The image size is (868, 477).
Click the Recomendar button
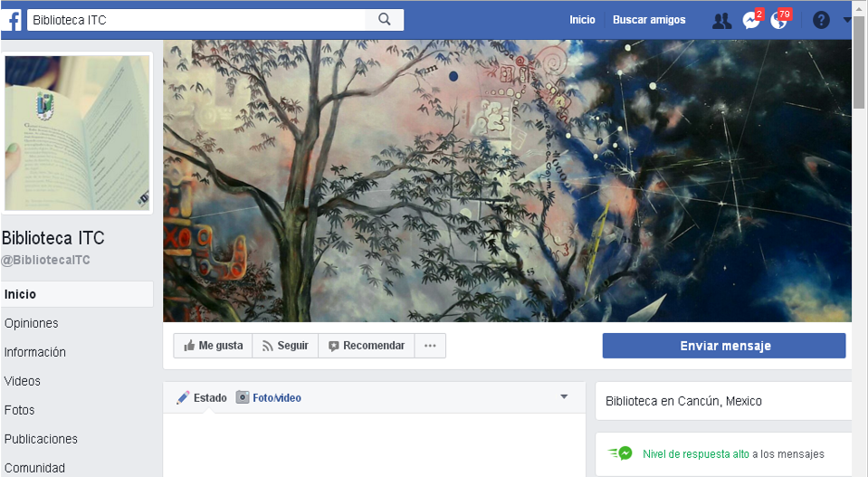367,346
